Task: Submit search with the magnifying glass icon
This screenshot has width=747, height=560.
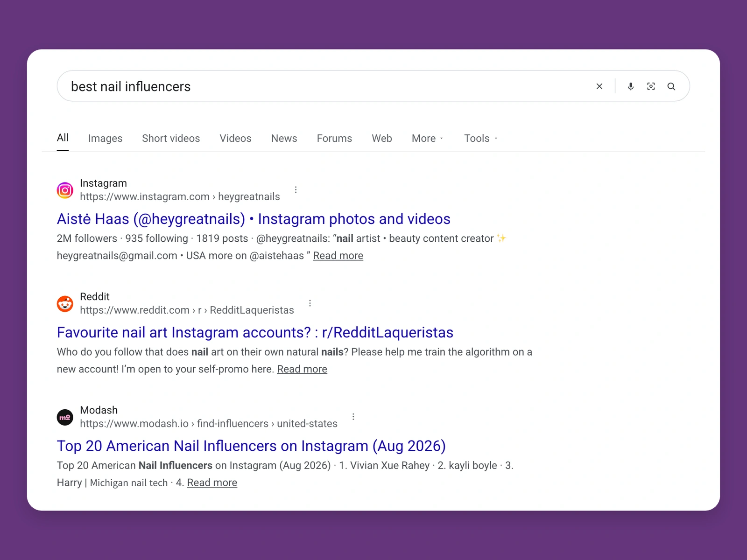Action: 671,86
